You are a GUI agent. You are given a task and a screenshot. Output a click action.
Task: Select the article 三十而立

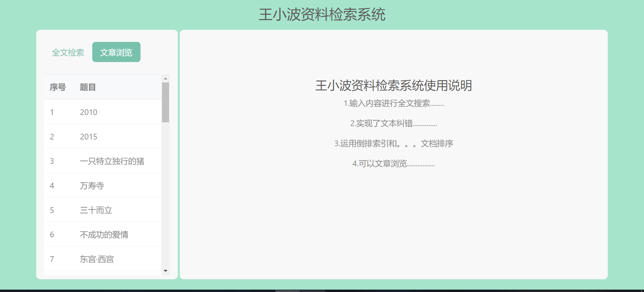(103, 210)
